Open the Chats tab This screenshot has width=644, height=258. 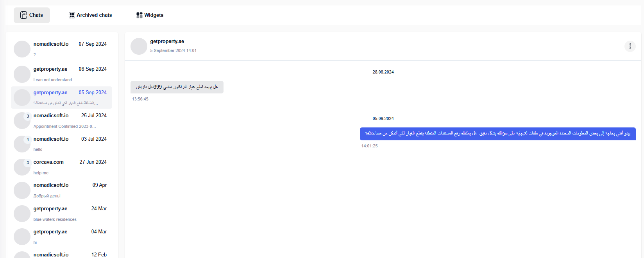click(32, 15)
